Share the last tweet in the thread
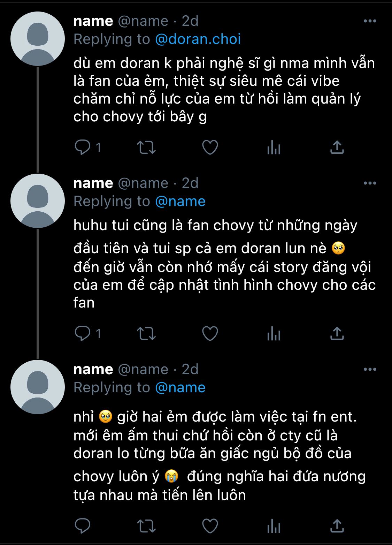 (337, 525)
